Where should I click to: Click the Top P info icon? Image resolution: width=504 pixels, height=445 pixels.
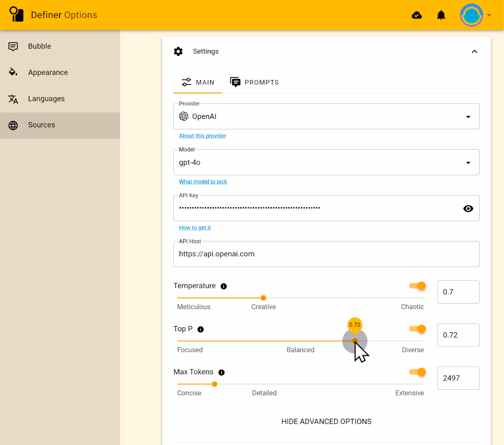pos(200,329)
